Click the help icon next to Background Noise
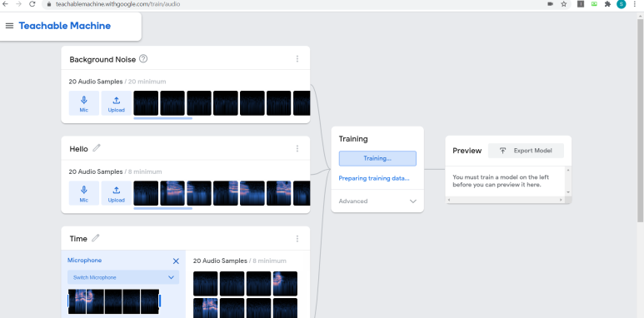The width and height of the screenshot is (644, 318). pyautogui.click(x=143, y=58)
